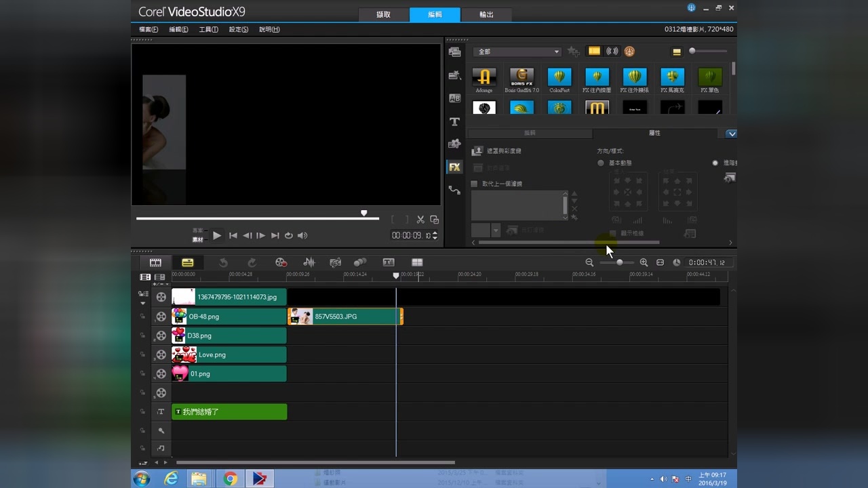868x488 pixels.
Task: Open the 工具(T) menu
Action: click(208, 30)
